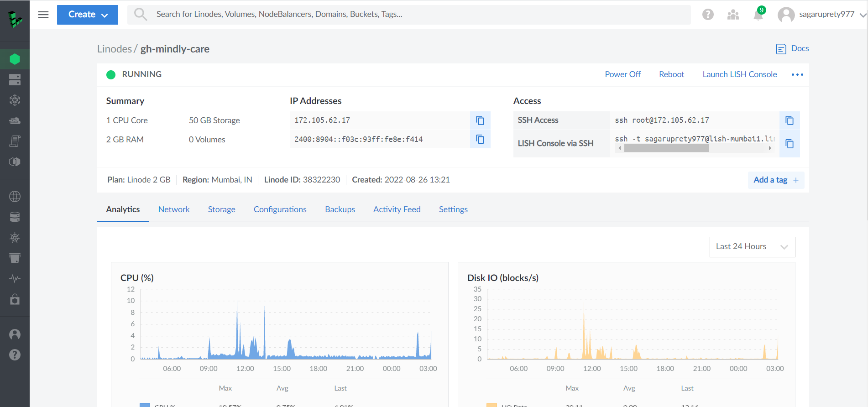The height and width of the screenshot is (407, 868).
Task: Copy IPv4 address 172.105.62.17
Action: (x=480, y=120)
